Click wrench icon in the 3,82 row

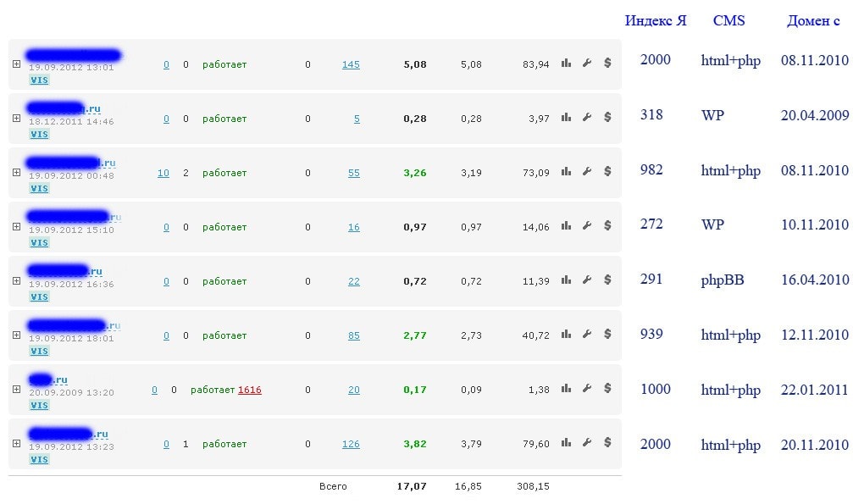(x=586, y=443)
